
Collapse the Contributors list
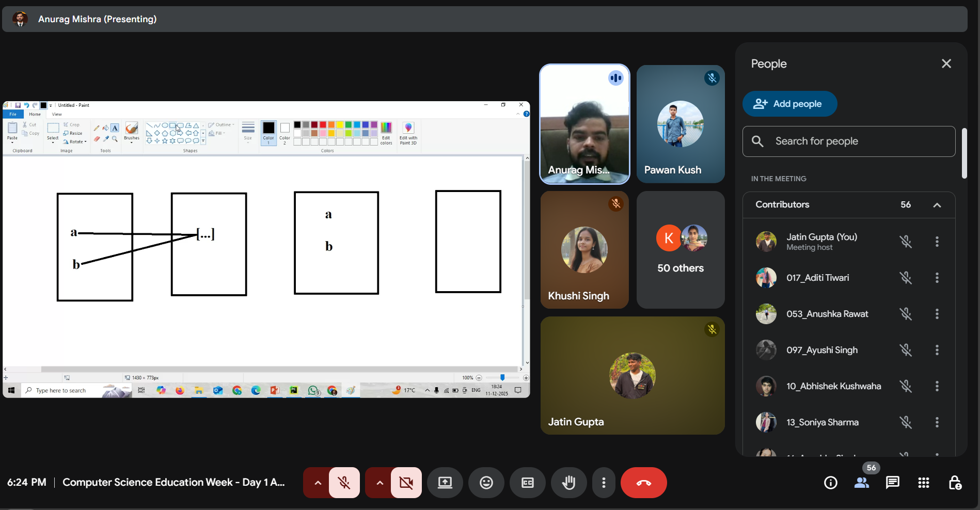coord(937,205)
